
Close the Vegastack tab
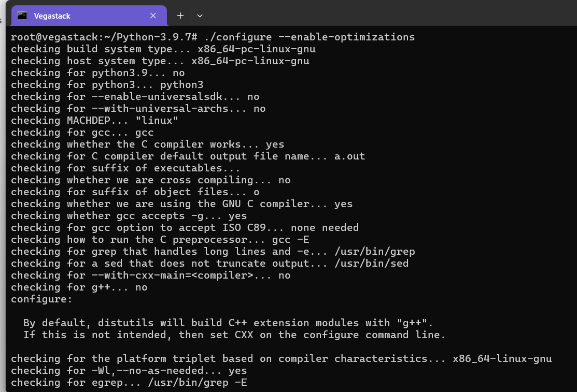[153, 16]
